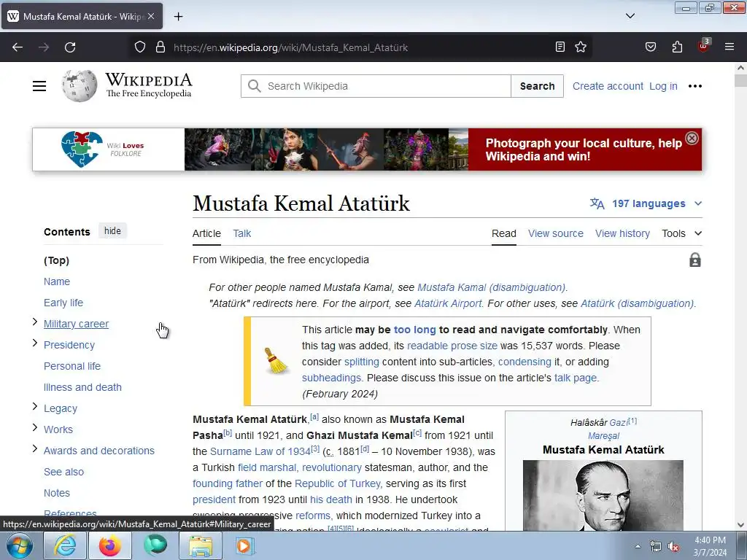This screenshot has height=560, width=747.
Task: Jump to Name section in contents
Action: pos(57,281)
